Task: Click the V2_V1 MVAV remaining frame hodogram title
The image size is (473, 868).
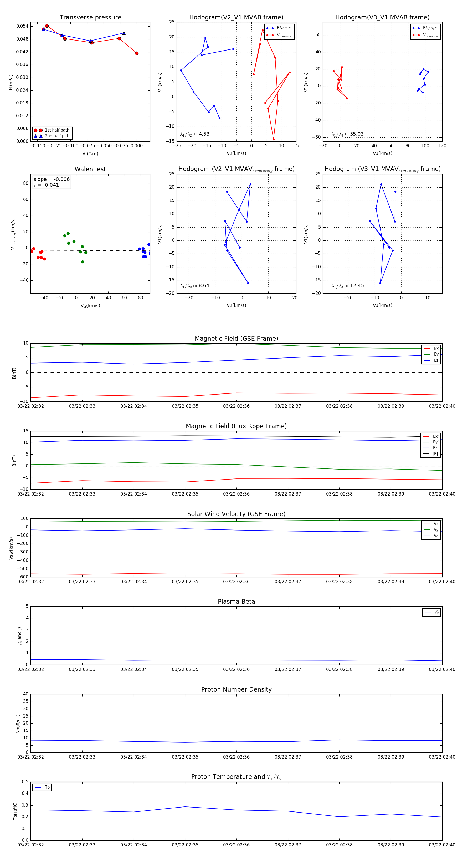Action: coord(236,169)
